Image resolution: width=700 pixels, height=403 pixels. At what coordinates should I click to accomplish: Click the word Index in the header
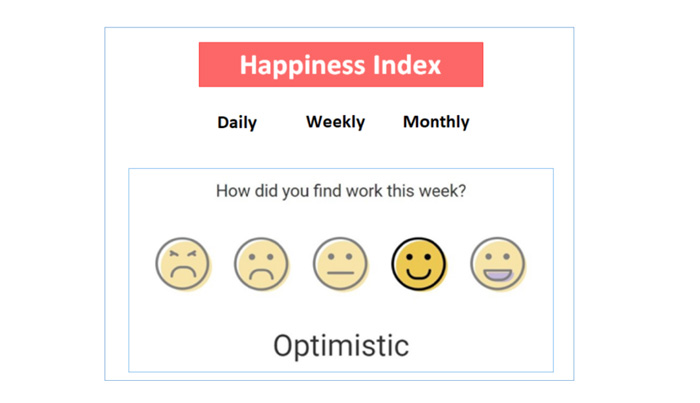(407, 65)
